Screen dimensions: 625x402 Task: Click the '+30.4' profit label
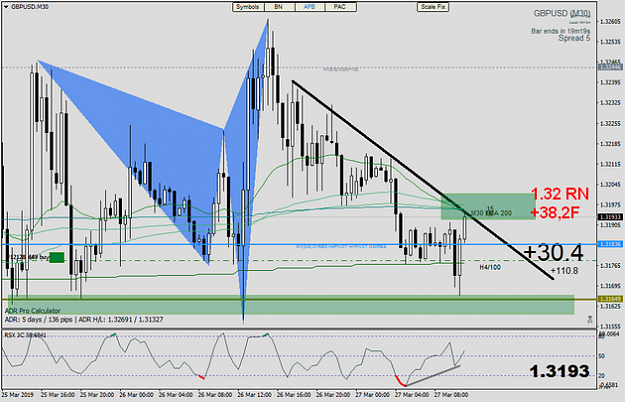point(554,252)
